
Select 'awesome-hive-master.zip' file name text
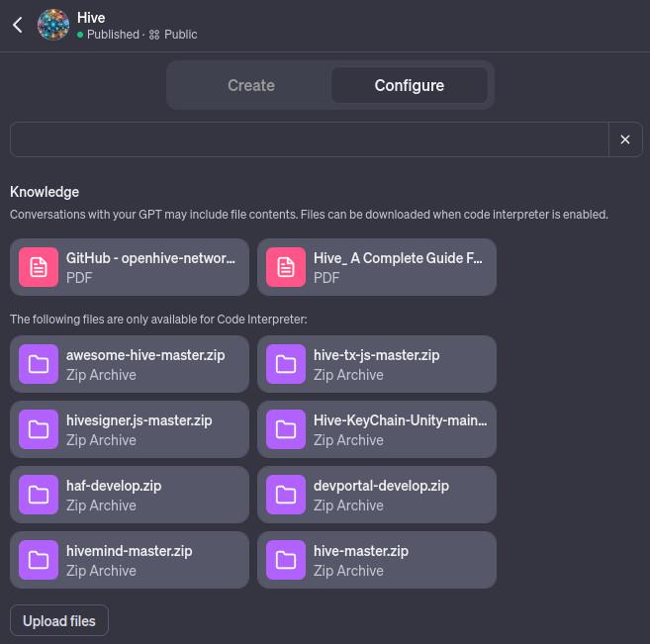[145, 355]
